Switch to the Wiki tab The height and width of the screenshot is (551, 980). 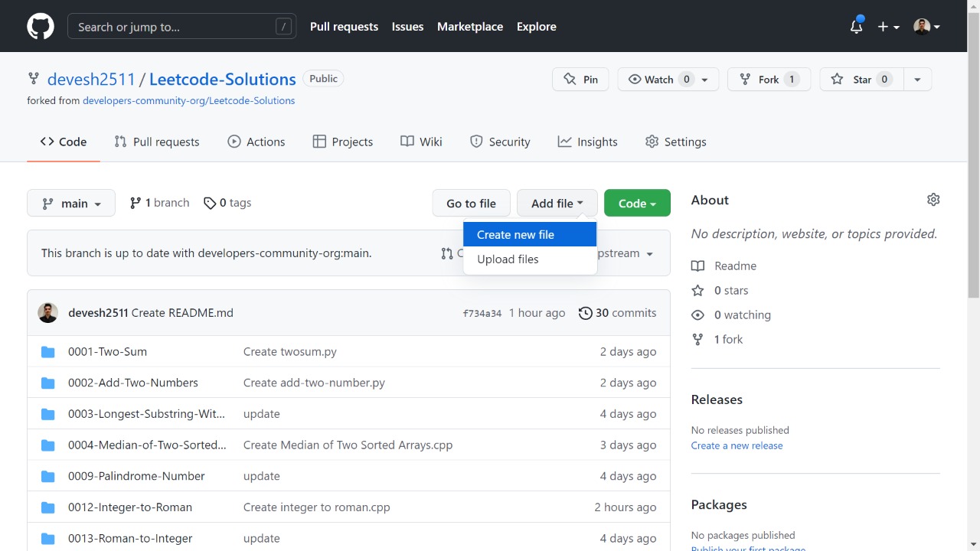tap(421, 142)
